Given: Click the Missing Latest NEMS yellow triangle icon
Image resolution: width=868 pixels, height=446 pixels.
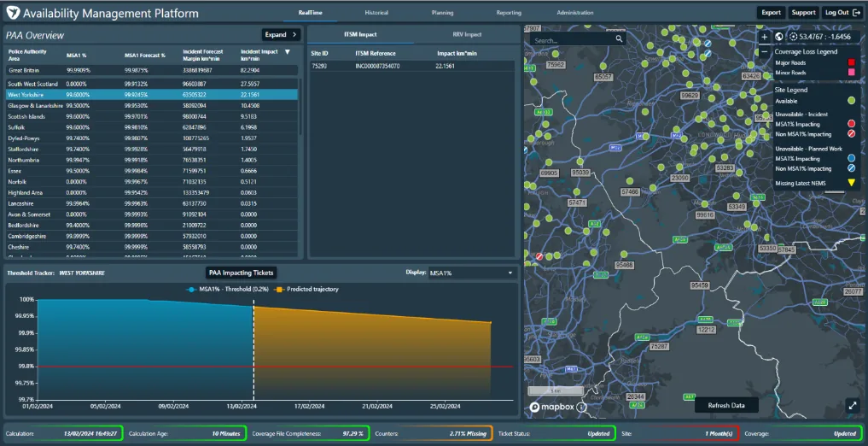Looking at the screenshot, I should pos(852,183).
